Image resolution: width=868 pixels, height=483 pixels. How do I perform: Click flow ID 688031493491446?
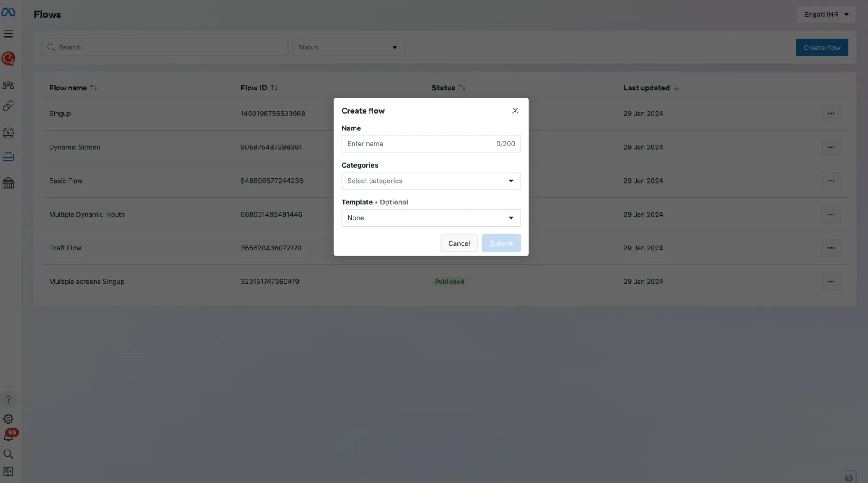coord(271,214)
